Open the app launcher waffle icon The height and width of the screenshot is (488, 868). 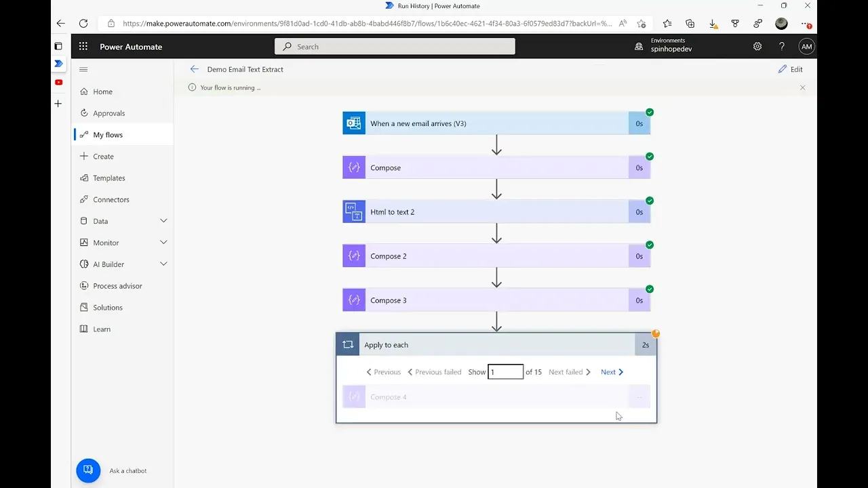[83, 47]
